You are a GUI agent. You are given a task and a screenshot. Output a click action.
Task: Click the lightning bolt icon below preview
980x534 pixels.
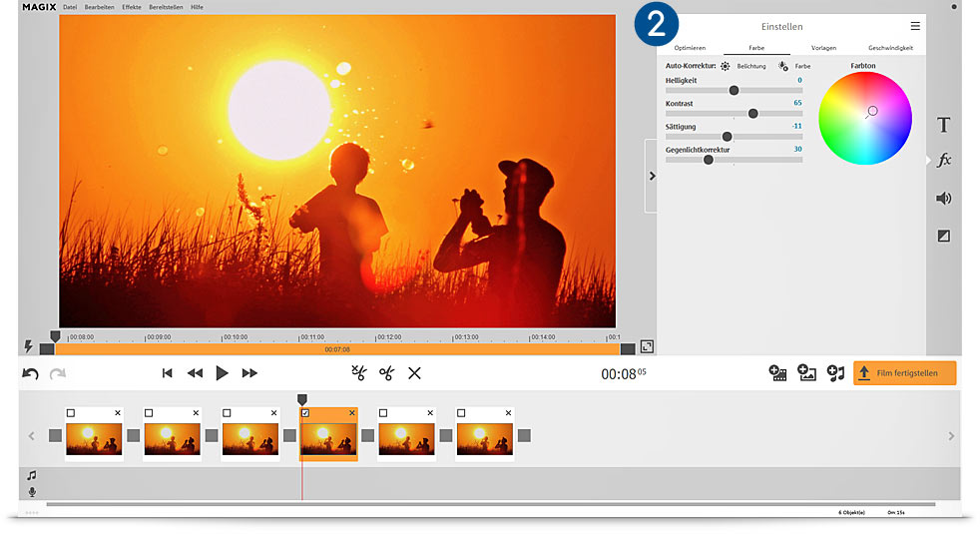click(x=28, y=345)
